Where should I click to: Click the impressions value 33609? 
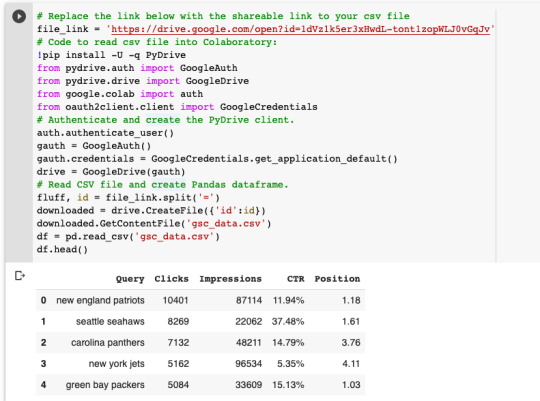click(249, 385)
